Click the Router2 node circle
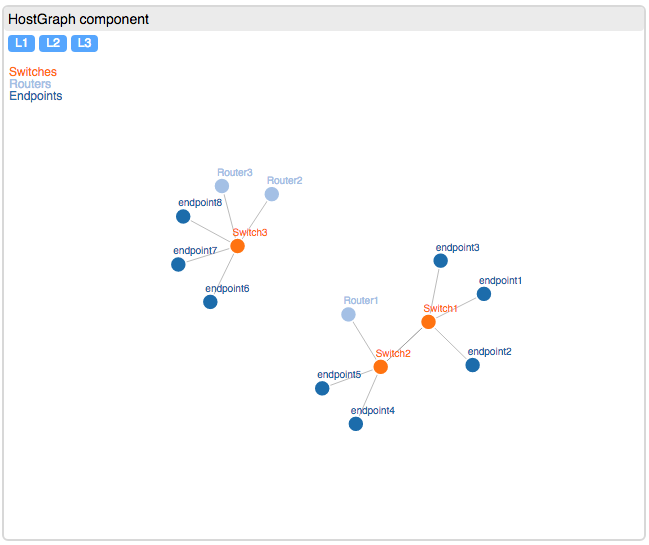Screen dimensions: 649x545 pyautogui.click(x=272, y=194)
